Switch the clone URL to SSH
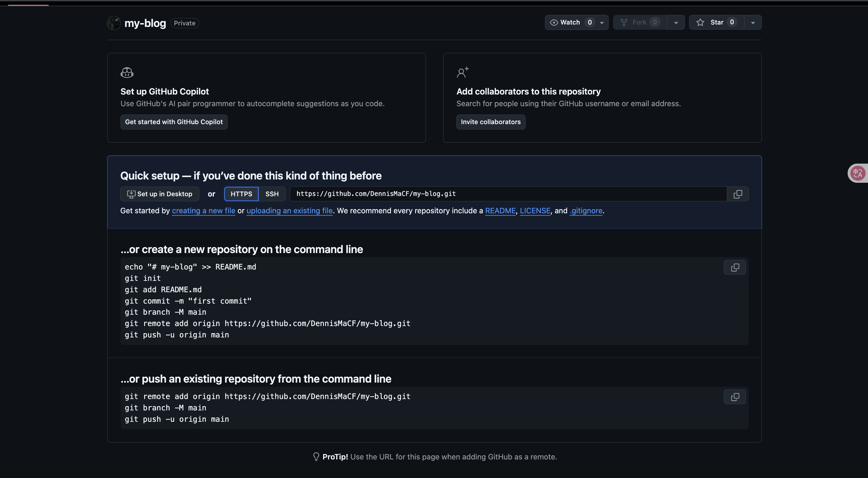The height and width of the screenshot is (478, 868). pos(272,194)
